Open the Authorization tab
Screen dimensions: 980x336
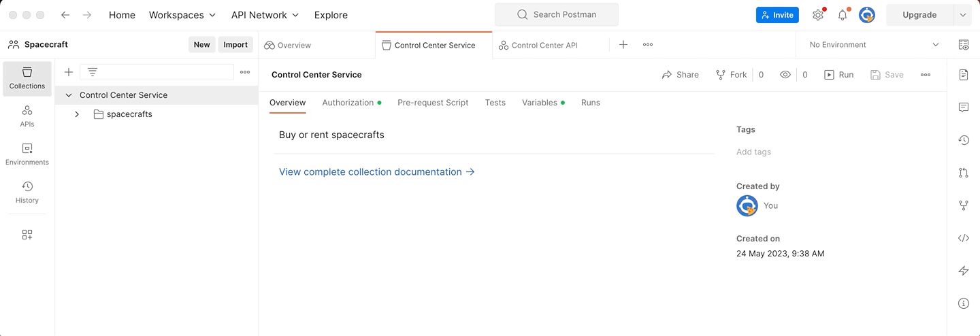pyautogui.click(x=351, y=103)
